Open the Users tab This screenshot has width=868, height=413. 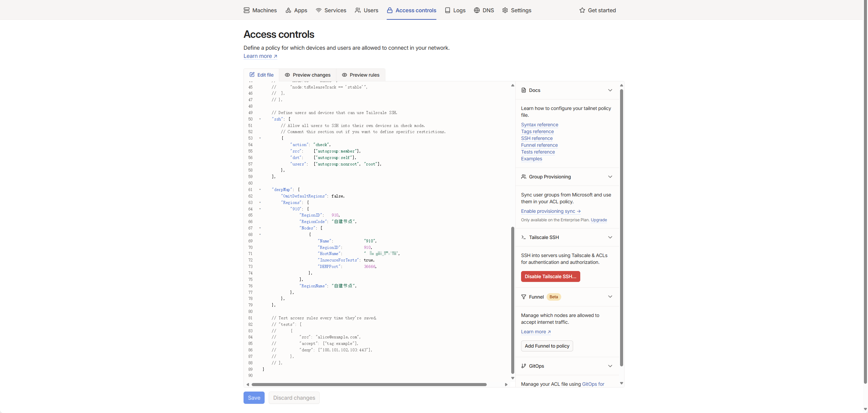click(367, 10)
